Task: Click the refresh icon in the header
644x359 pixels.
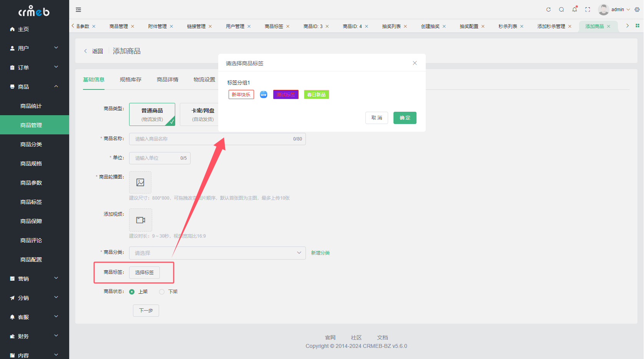Action: click(x=548, y=10)
